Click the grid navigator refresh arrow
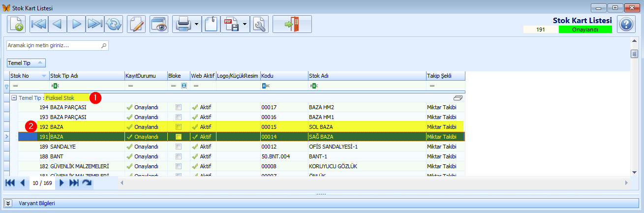This screenshot has width=644, height=213. (87, 183)
